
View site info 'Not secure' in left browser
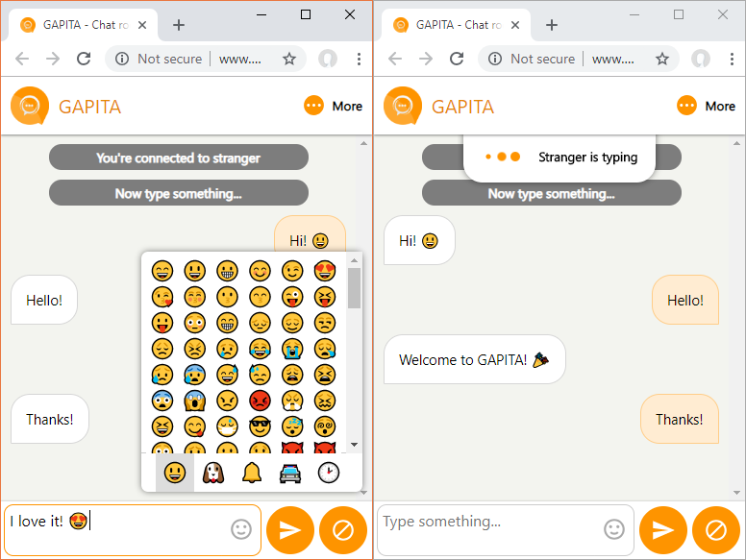tap(159, 59)
